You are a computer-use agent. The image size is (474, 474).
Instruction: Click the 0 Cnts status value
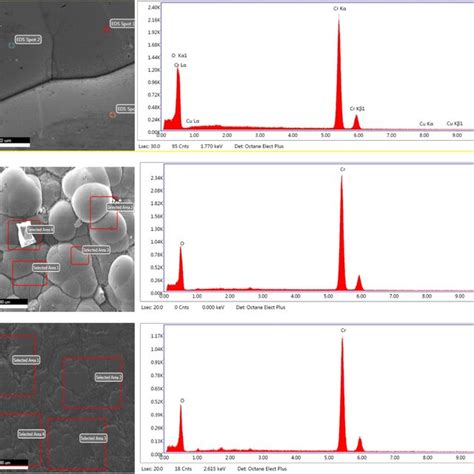coord(182,307)
